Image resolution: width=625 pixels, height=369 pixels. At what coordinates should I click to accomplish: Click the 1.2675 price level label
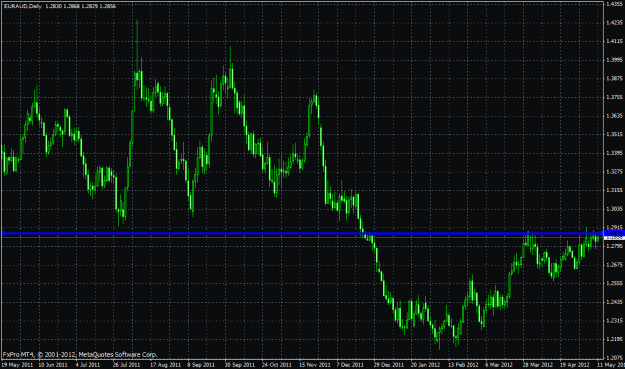click(614, 265)
